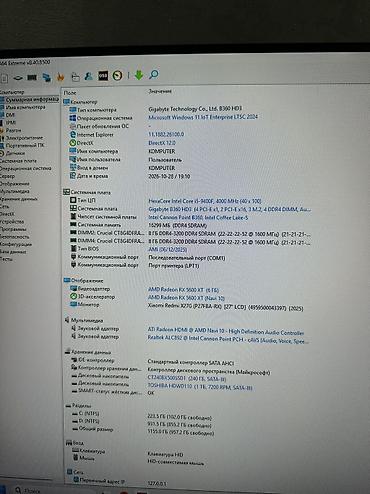Click the Поле column header
This screenshot has width=370, height=494.
click(x=70, y=93)
